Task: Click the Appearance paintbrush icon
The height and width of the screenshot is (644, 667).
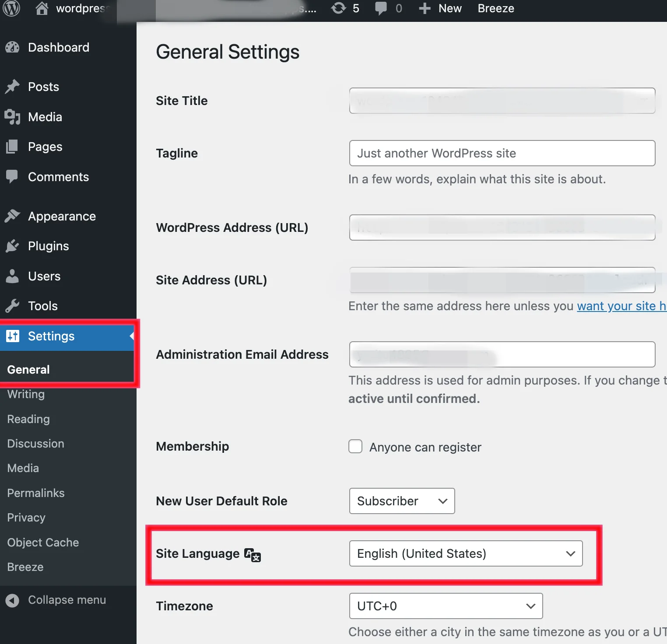Action: (12, 216)
